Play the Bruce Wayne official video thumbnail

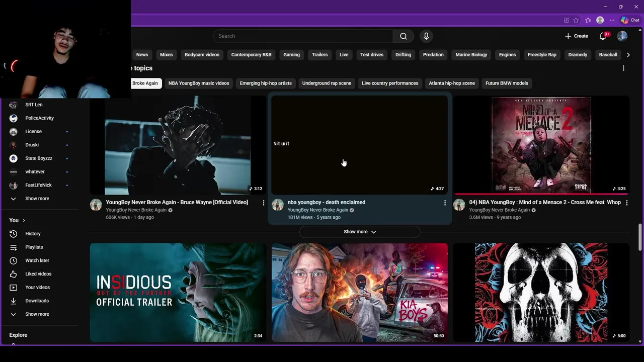pyautogui.click(x=178, y=145)
